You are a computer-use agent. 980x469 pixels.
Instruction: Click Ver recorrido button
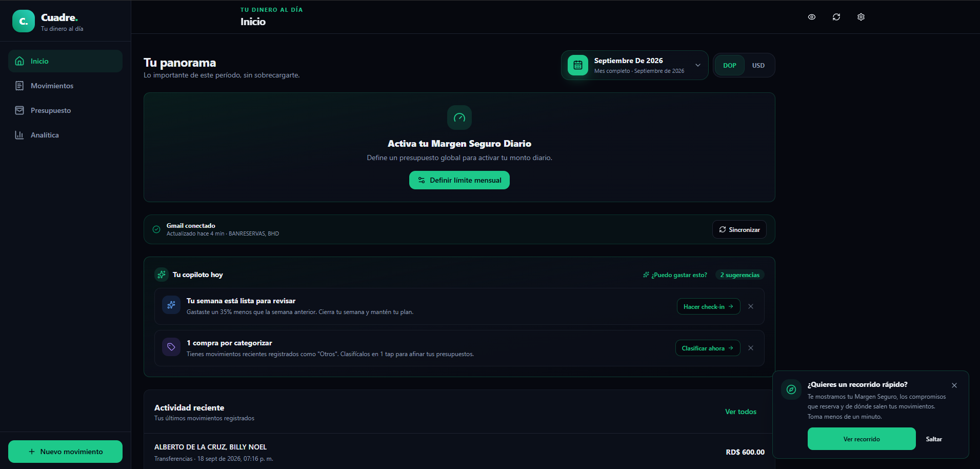[x=862, y=439]
